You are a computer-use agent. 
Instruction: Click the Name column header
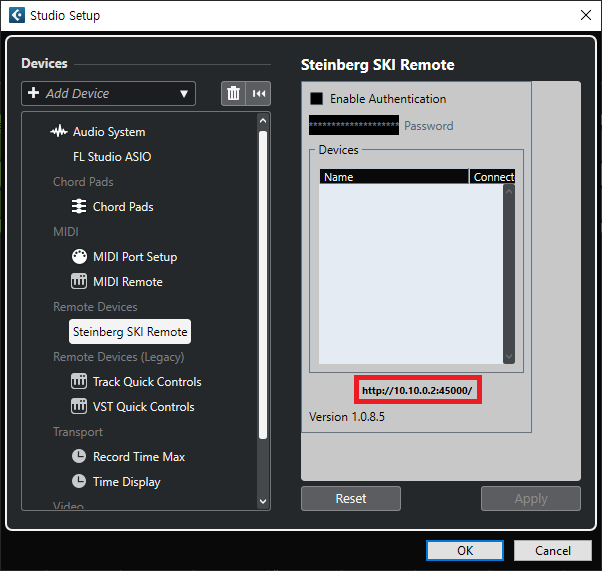(x=394, y=177)
